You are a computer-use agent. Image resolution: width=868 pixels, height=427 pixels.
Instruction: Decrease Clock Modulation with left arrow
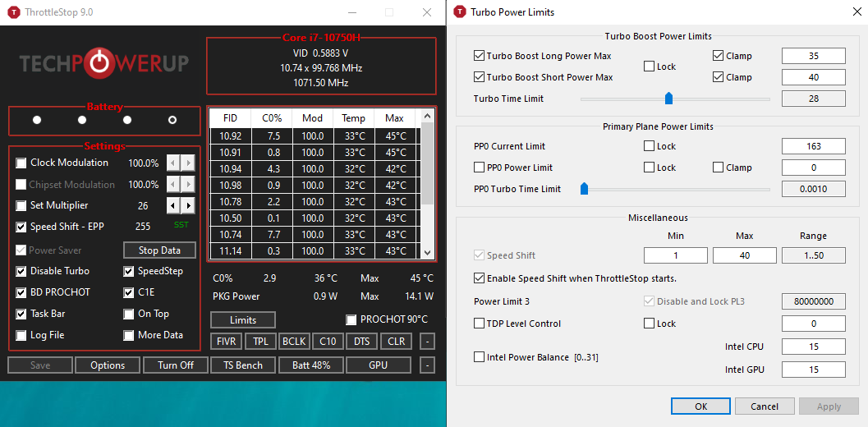[x=173, y=163]
